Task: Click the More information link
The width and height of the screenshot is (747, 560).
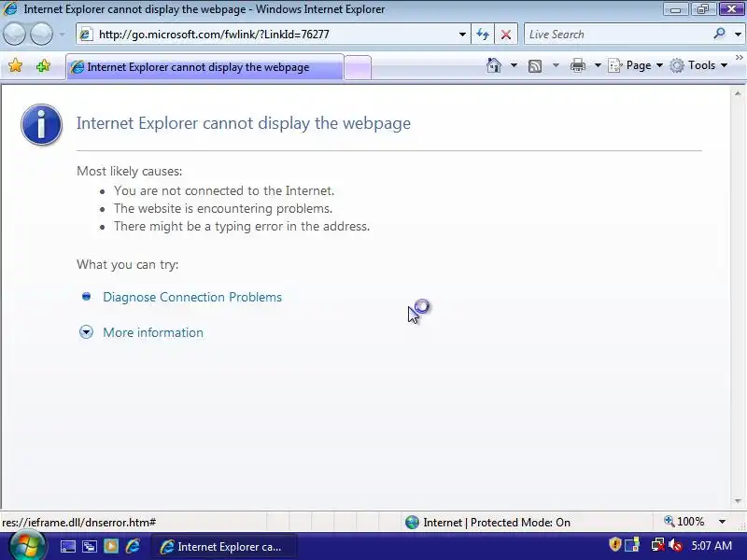Action: 153,332
